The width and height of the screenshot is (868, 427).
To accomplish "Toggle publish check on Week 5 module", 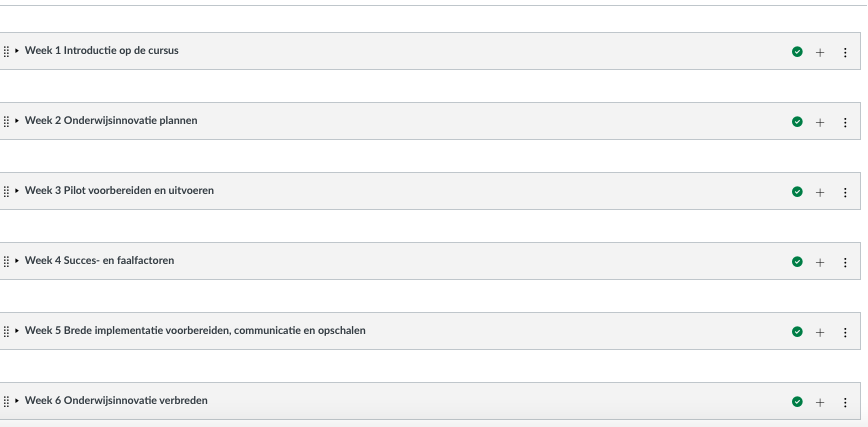I will [x=797, y=331].
